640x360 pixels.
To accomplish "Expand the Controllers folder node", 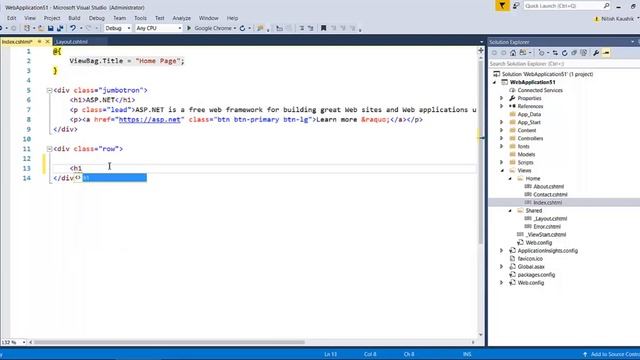I will pyautogui.click(x=502, y=138).
